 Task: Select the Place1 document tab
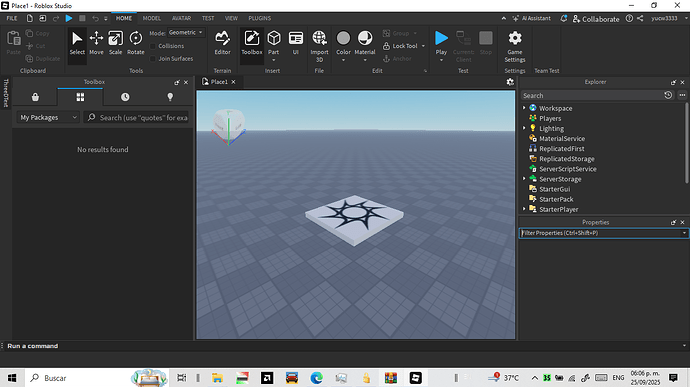pyautogui.click(x=219, y=82)
